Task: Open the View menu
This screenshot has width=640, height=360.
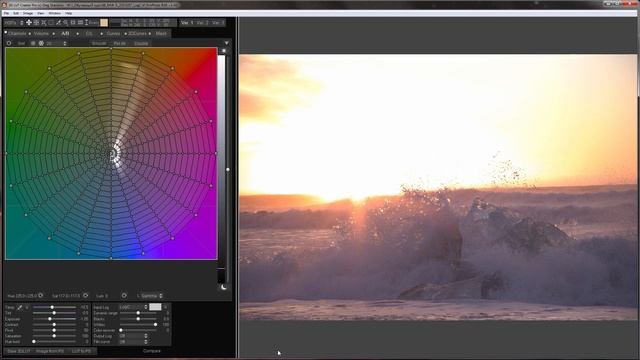Action: [41, 13]
